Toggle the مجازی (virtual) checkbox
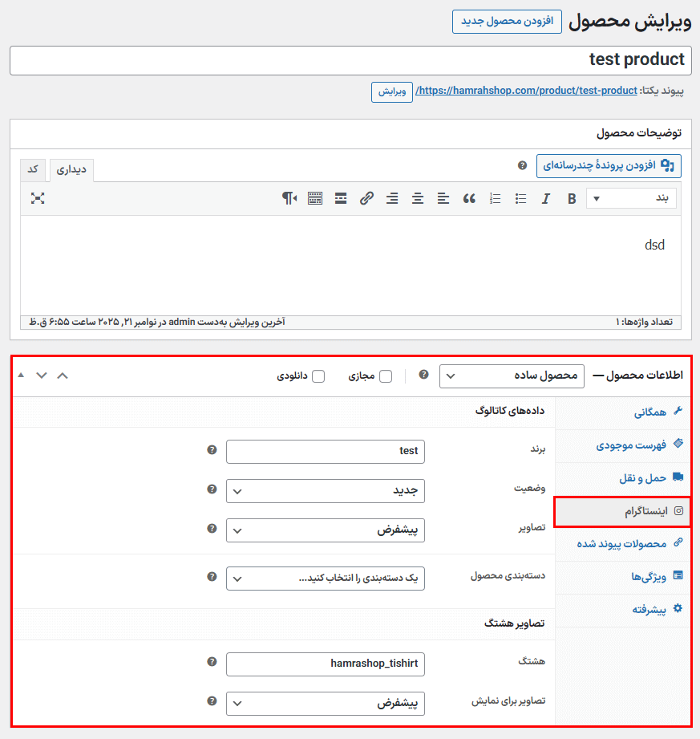 point(386,376)
